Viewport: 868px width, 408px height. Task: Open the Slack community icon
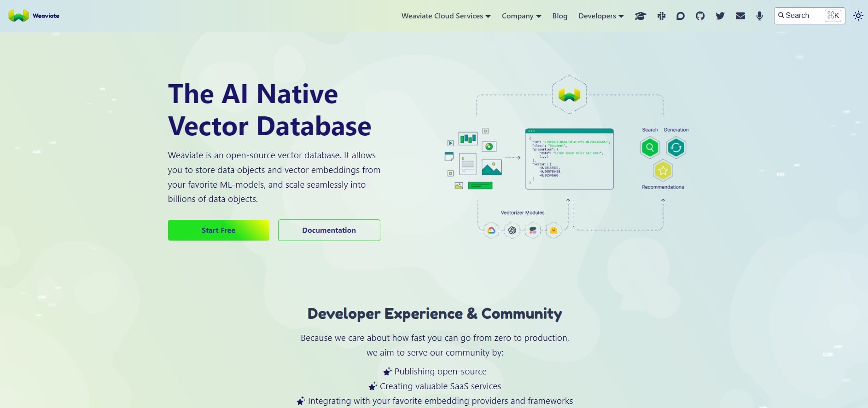661,16
